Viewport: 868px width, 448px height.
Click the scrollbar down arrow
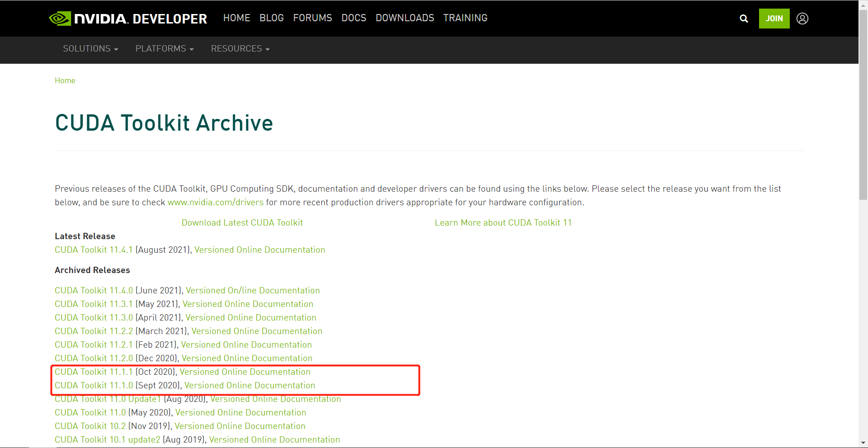pos(863,443)
